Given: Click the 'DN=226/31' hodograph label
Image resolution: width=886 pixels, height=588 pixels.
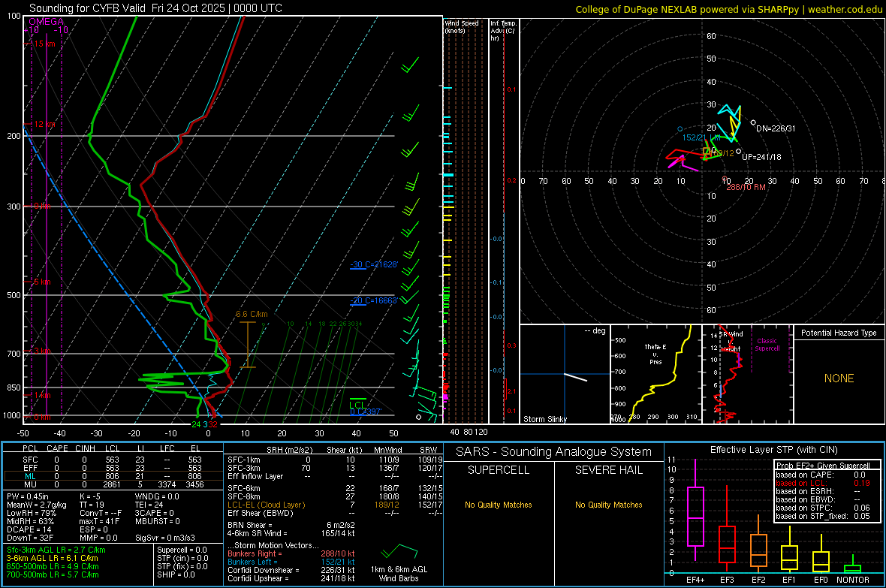Looking at the screenshot, I should point(775,128).
